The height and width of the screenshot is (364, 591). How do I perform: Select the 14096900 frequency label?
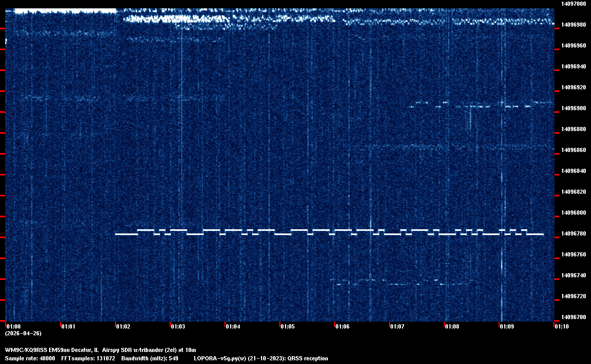tap(573, 108)
